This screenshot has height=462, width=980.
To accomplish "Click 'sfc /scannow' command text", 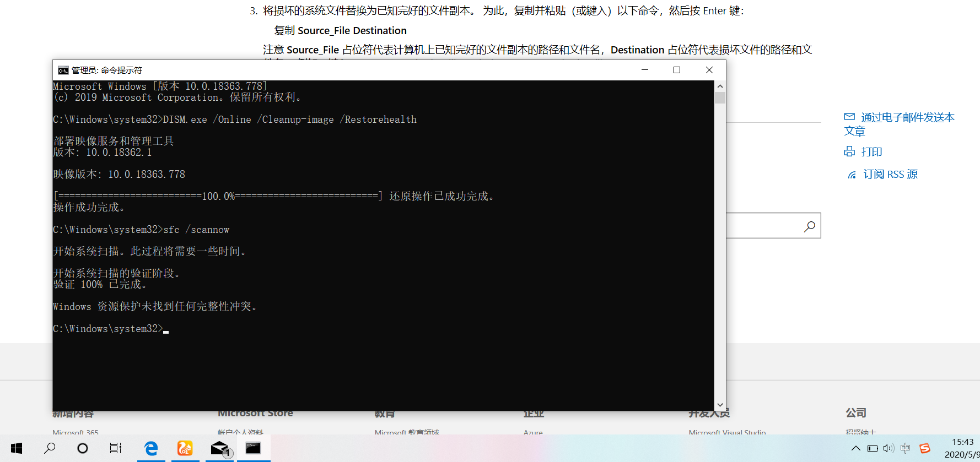I will point(196,230).
